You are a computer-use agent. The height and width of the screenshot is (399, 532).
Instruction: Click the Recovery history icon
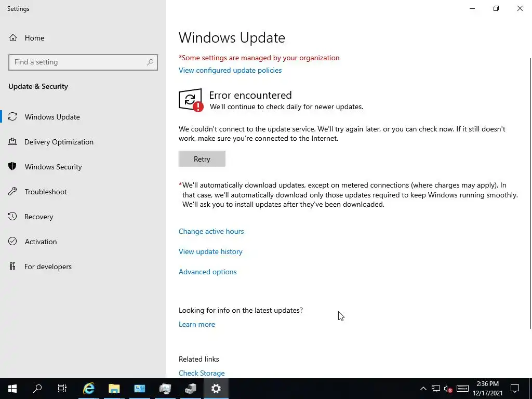tap(12, 216)
